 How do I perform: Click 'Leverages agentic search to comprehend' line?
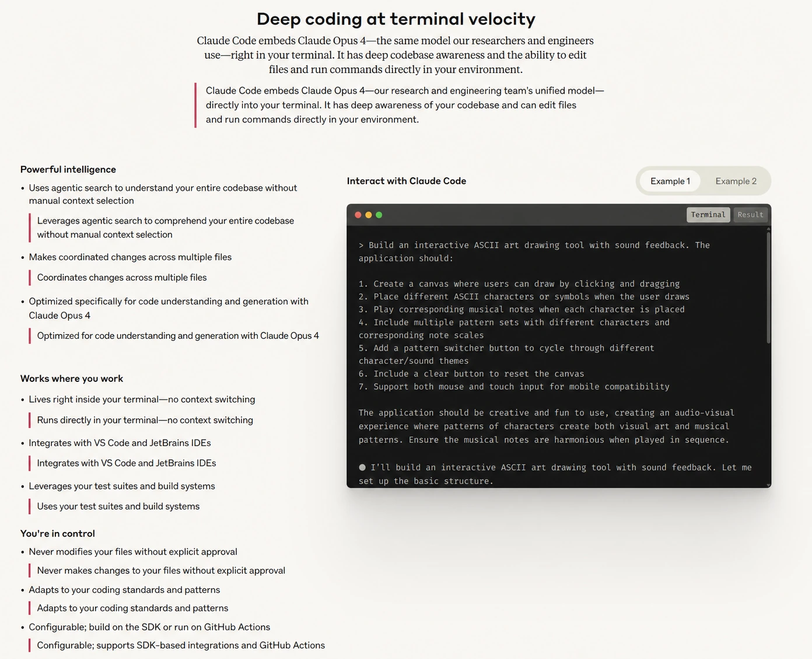[x=166, y=227]
